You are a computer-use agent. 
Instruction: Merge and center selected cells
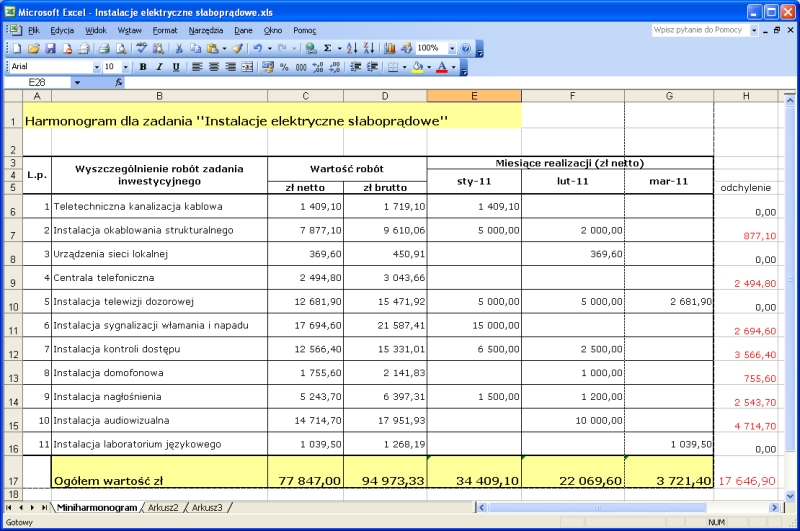247,67
